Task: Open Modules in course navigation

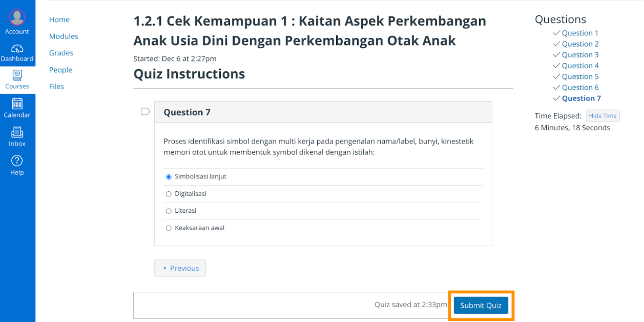Action: (64, 36)
